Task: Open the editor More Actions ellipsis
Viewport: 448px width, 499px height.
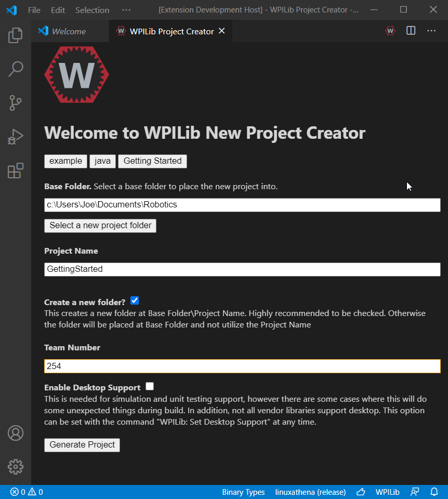Action: (x=431, y=31)
